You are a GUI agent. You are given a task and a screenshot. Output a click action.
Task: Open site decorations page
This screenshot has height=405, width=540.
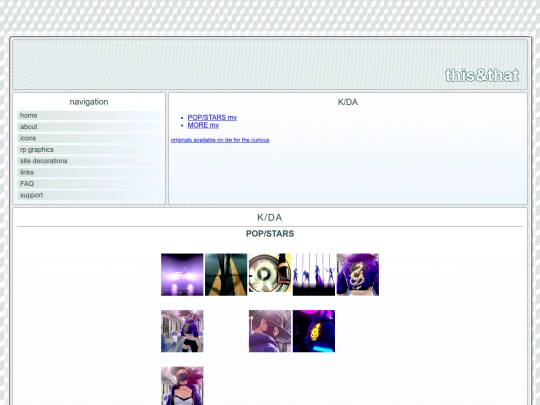(89, 161)
